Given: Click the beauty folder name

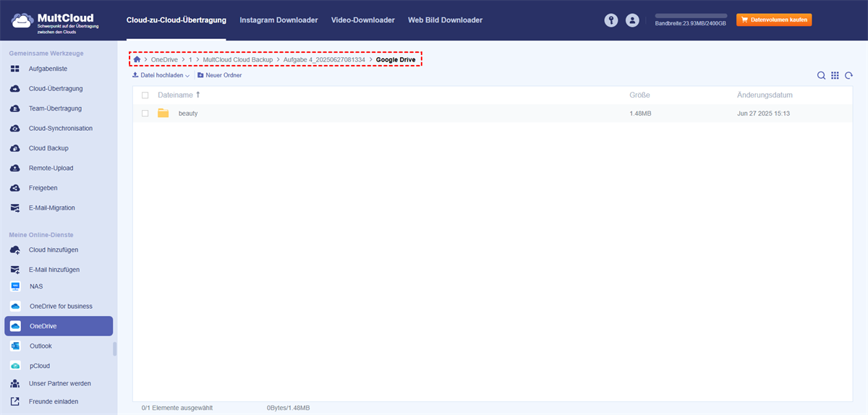Looking at the screenshot, I should (188, 114).
